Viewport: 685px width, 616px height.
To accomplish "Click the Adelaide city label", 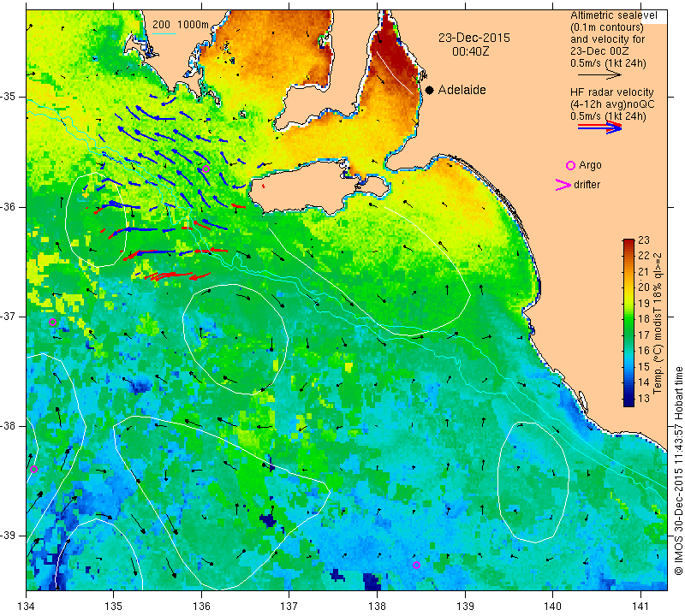I will [x=462, y=90].
